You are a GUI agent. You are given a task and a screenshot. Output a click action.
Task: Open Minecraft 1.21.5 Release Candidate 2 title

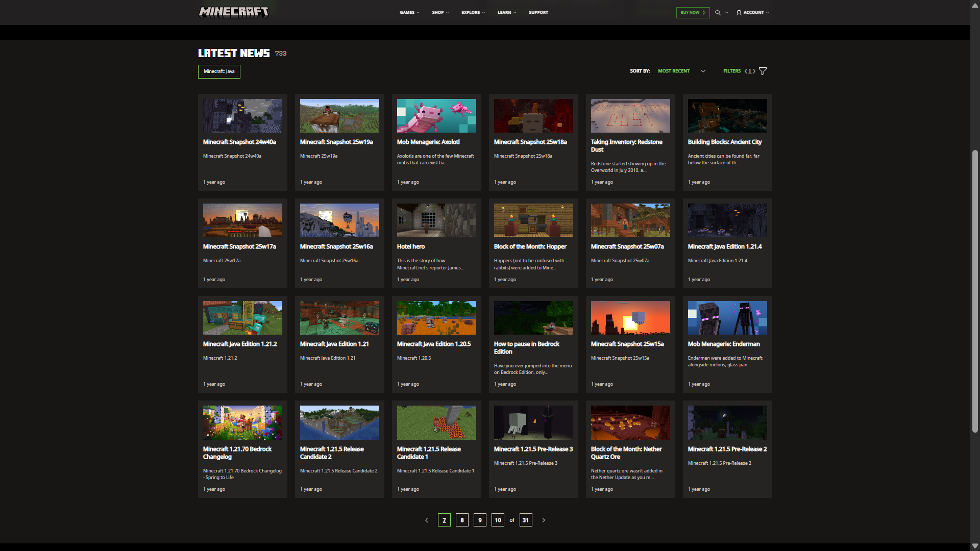pos(332,453)
